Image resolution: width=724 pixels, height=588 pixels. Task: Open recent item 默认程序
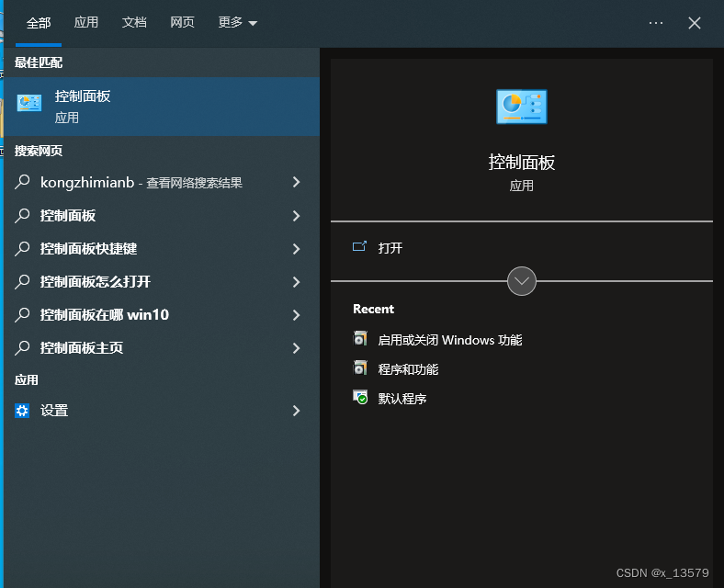click(x=402, y=399)
